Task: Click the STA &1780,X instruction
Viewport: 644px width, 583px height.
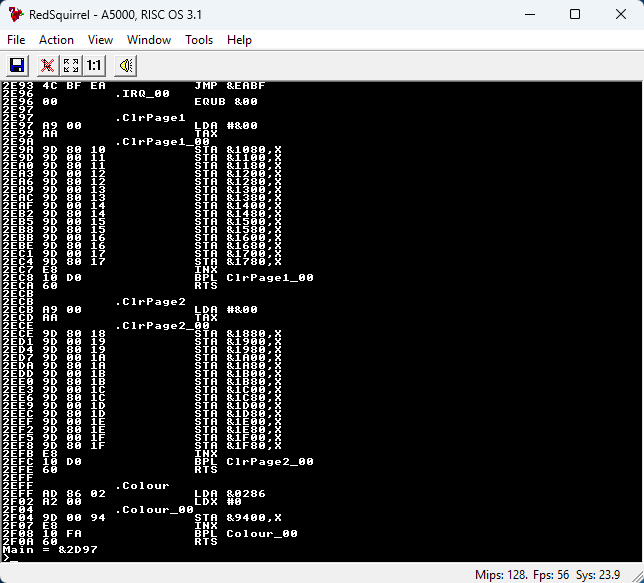Action: (x=238, y=262)
